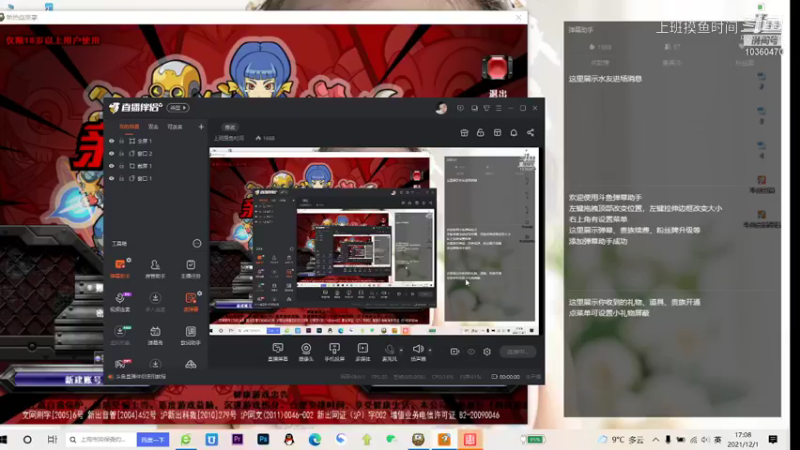The image size is (800, 450).
Task: Switch to the 我的场景 scene tab
Action: click(129, 127)
